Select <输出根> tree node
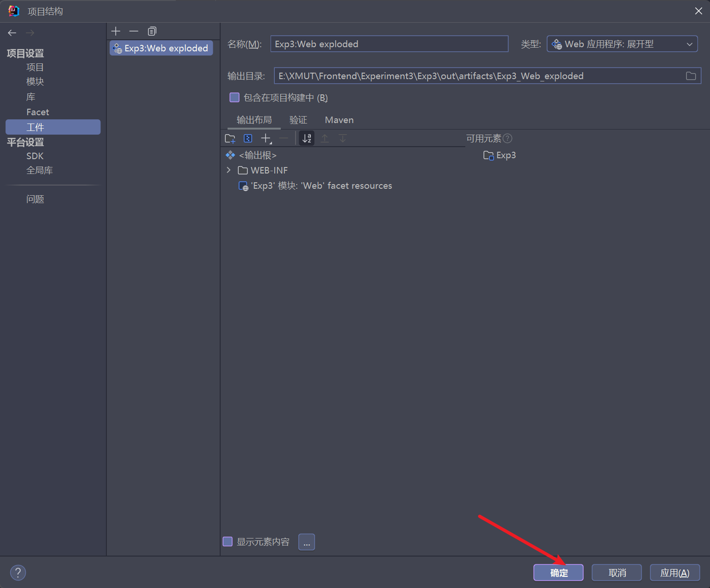The width and height of the screenshot is (710, 588). (251, 155)
